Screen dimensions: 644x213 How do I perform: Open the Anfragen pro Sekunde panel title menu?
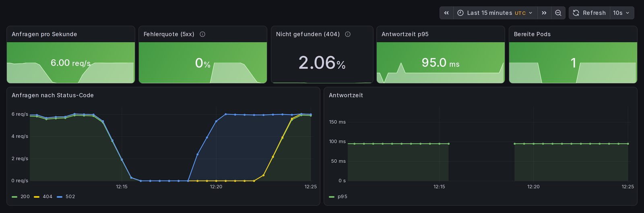click(44, 34)
